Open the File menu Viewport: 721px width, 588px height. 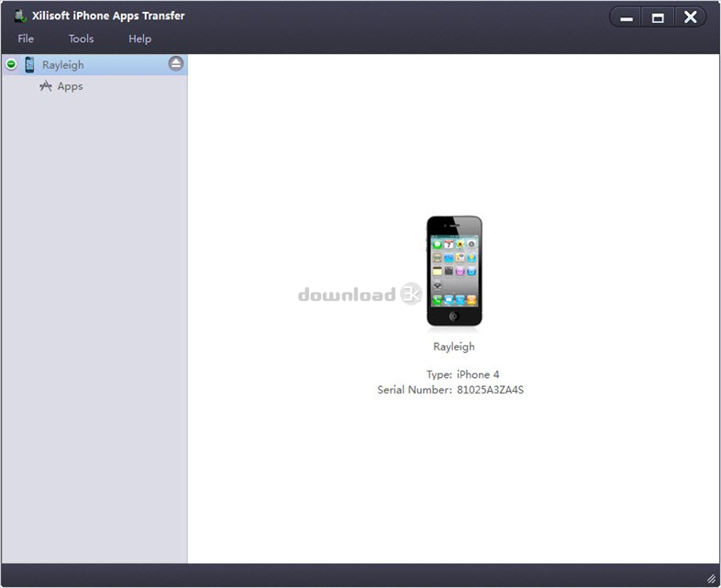coord(26,39)
